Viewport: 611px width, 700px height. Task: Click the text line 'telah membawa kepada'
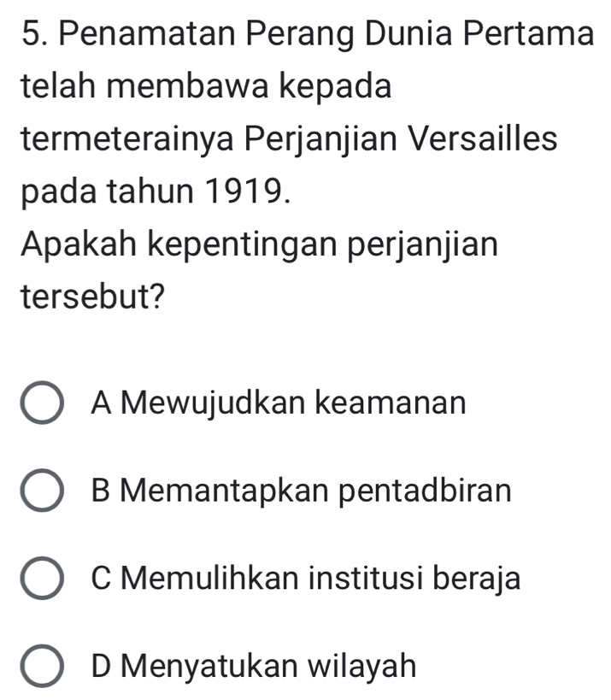point(206,86)
